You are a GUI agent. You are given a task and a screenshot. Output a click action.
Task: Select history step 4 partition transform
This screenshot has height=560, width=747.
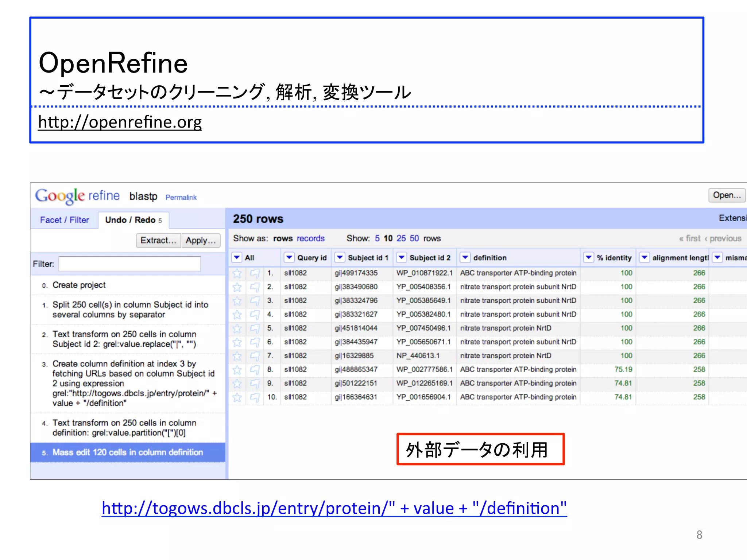(128, 428)
